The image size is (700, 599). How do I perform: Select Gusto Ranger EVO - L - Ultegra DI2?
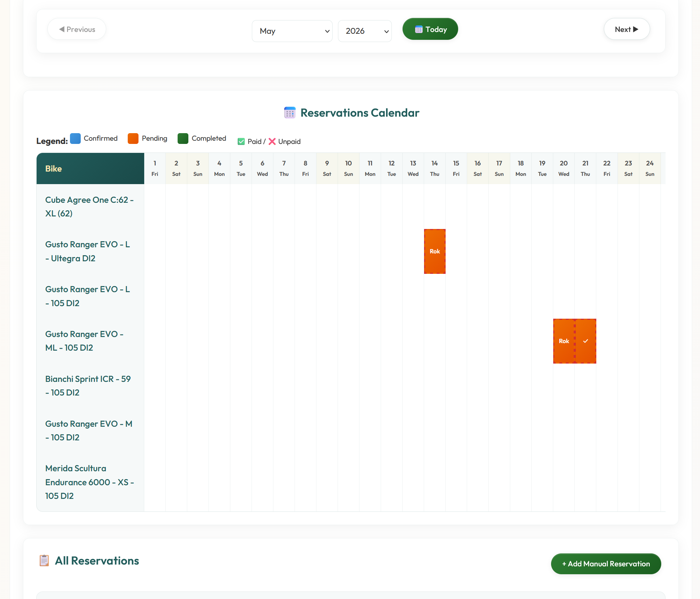tap(90, 251)
